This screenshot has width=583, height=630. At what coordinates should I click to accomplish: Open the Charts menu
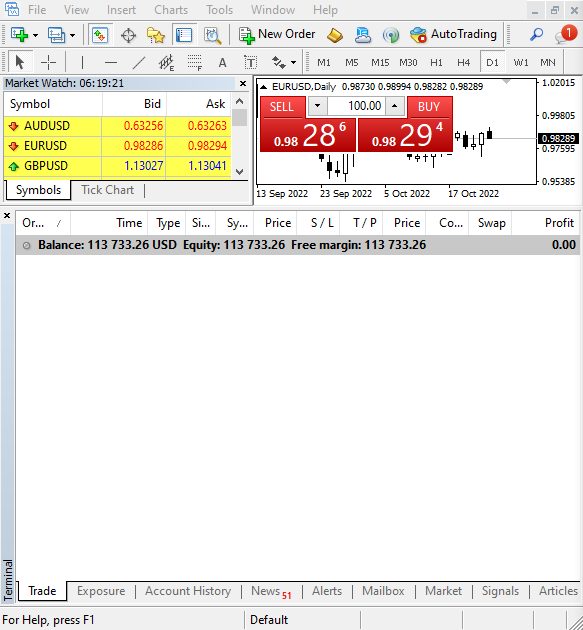coord(171,10)
